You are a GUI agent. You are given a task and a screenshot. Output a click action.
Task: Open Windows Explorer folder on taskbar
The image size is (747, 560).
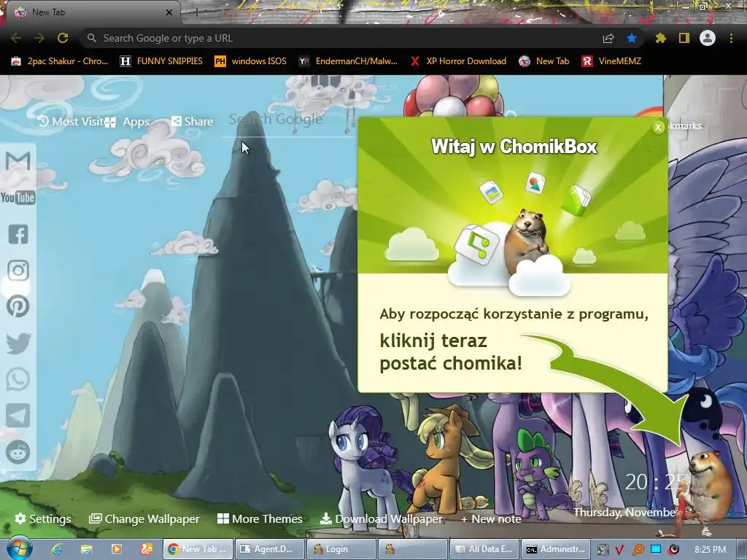pyautogui.click(x=86, y=549)
